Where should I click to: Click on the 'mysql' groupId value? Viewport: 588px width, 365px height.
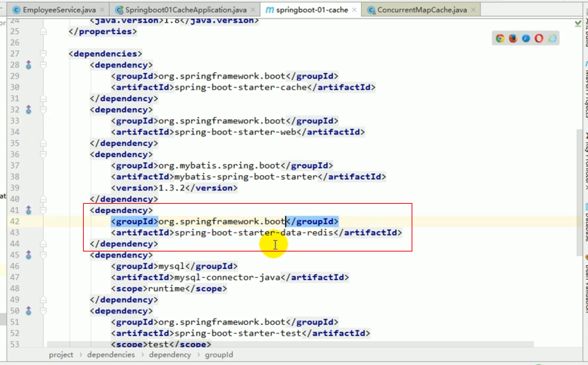coord(171,266)
